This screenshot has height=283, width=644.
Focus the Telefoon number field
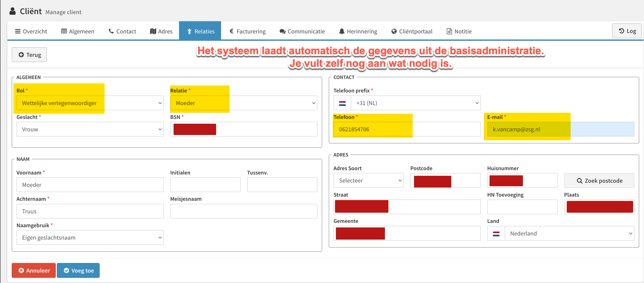(407, 129)
